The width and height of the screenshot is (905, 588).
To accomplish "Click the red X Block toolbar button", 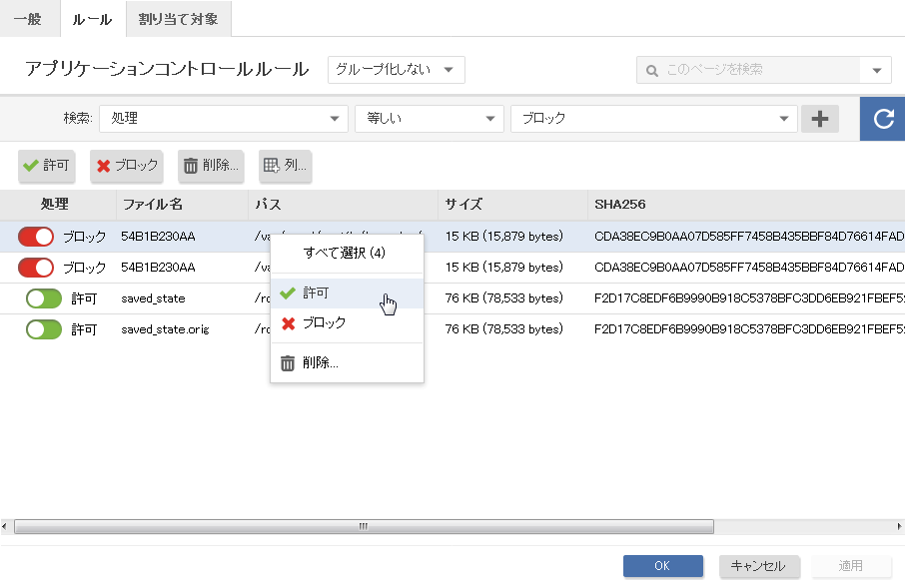I will 127,166.
